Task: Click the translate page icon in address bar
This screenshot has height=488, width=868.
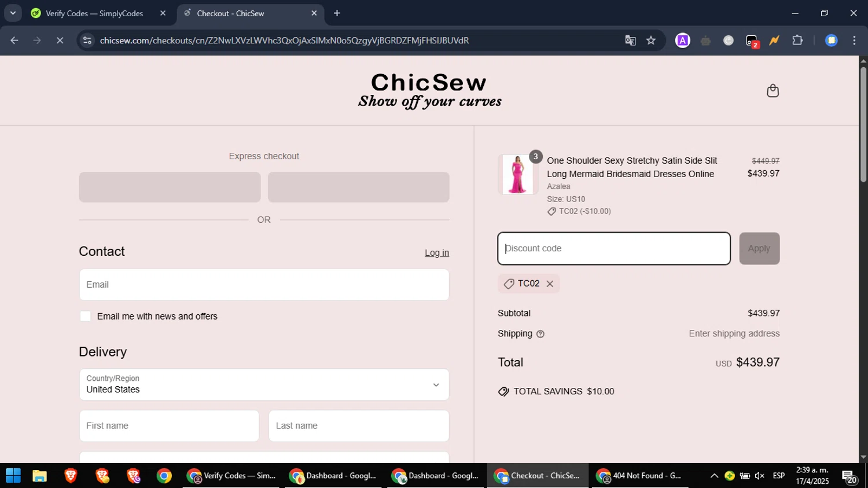Action: coord(630,41)
